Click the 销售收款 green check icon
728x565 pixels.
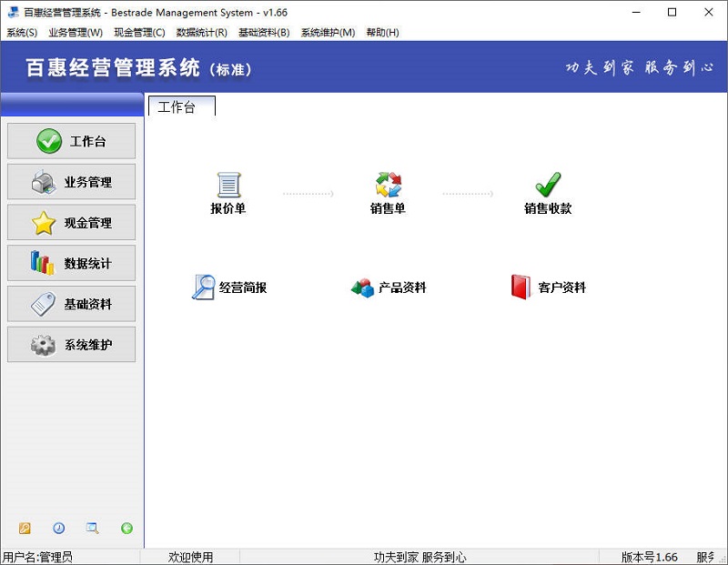coord(547,187)
